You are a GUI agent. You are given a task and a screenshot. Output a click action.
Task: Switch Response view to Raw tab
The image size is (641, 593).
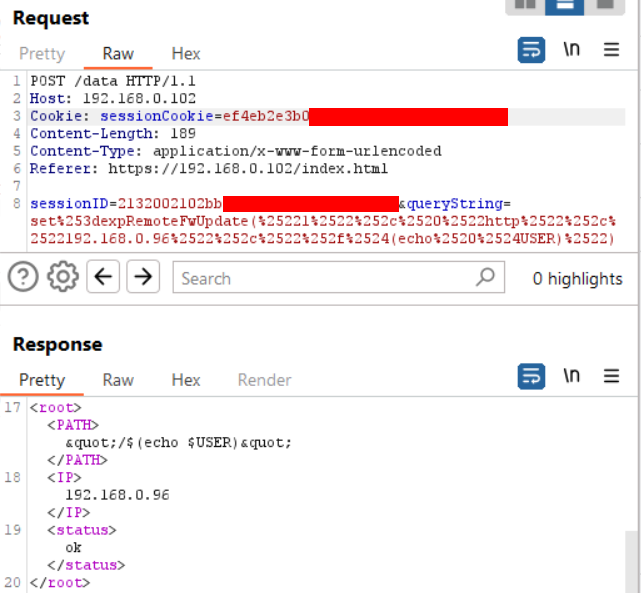[x=118, y=380]
